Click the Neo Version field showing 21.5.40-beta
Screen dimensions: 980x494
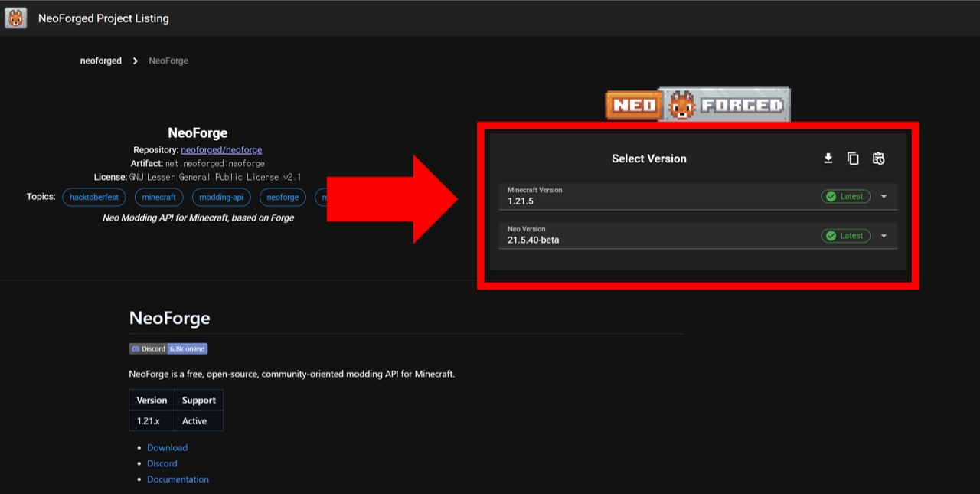click(697, 235)
